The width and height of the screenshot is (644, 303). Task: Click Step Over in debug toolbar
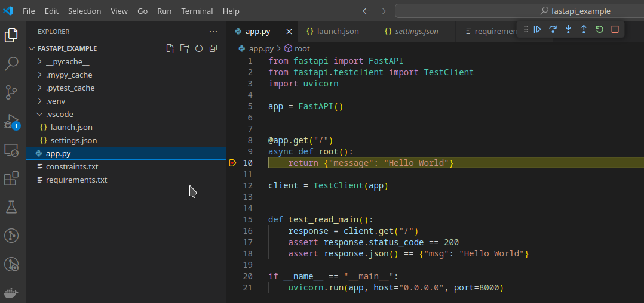click(x=553, y=29)
